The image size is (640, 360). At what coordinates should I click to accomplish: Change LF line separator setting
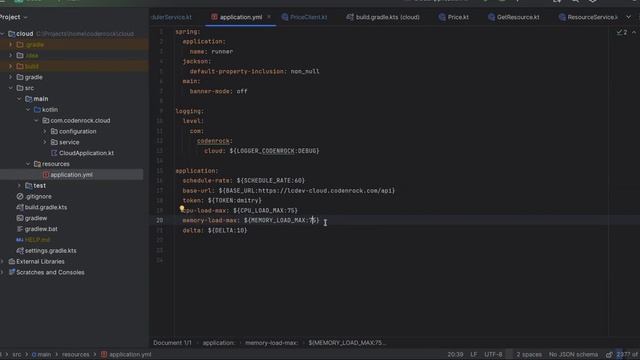[x=473, y=355]
